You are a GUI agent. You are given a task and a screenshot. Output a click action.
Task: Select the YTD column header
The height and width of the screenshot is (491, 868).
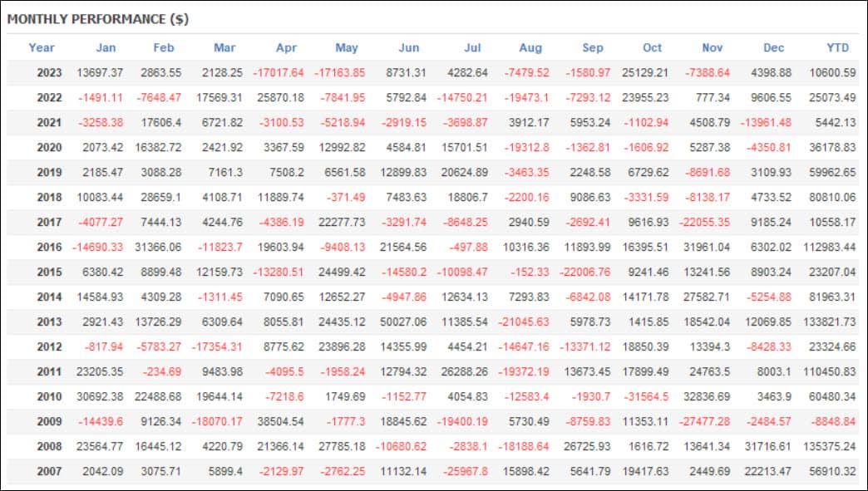click(837, 47)
